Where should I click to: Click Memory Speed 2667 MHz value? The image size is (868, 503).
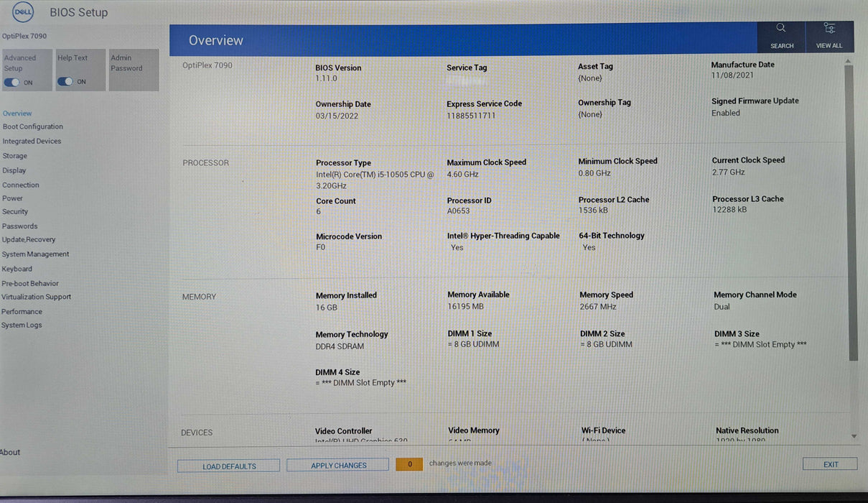[x=598, y=306]
